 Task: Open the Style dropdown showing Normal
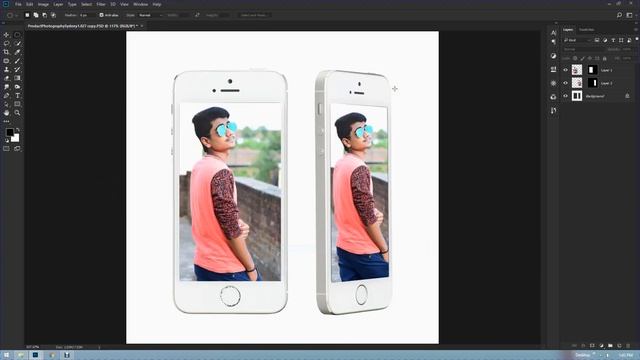pos(151,15)
